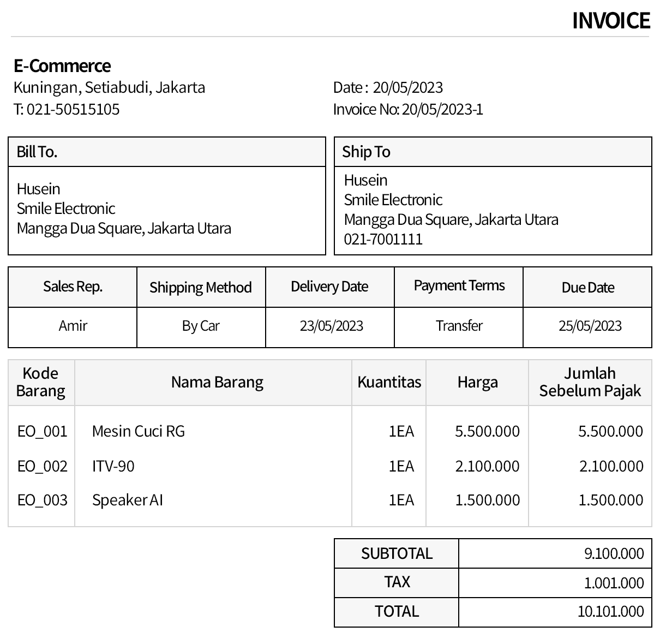The image size is (660, 644).
Task: Click the Ship To section header
Action: click(x=366, y=151)
